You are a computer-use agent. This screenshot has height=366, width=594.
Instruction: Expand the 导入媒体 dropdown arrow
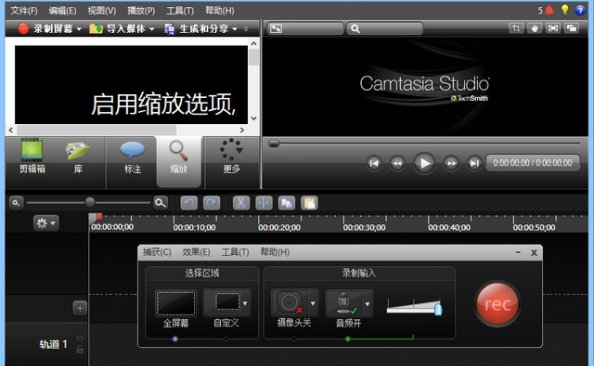coord(152,29)
